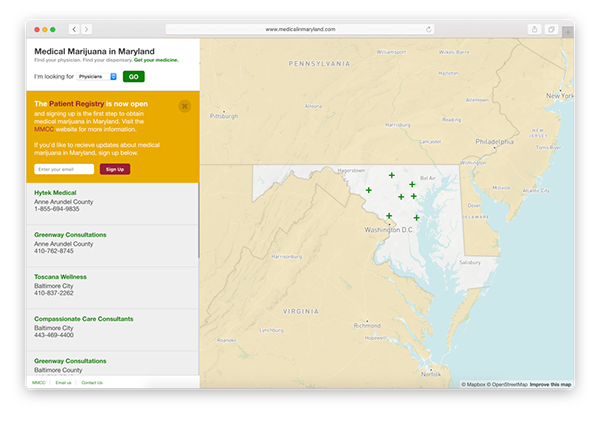
Task: Reload the page with the refresh icon
Action: [x=429, y=29]
